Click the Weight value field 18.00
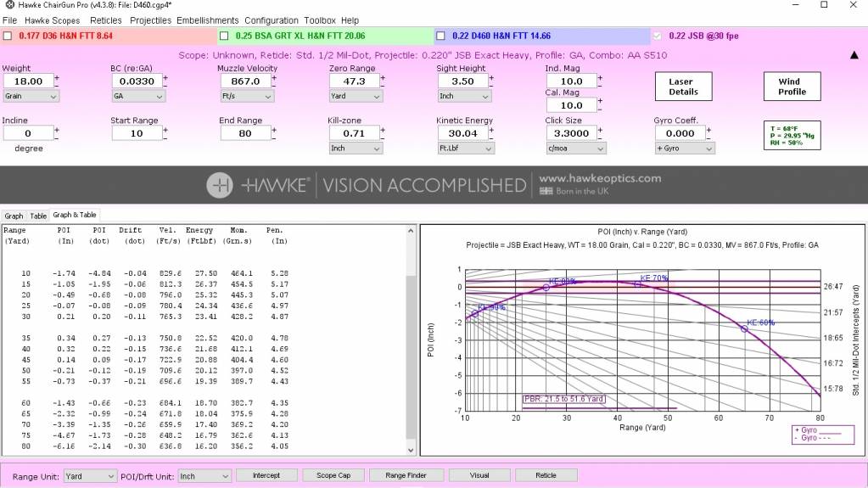 coord(28,81)
